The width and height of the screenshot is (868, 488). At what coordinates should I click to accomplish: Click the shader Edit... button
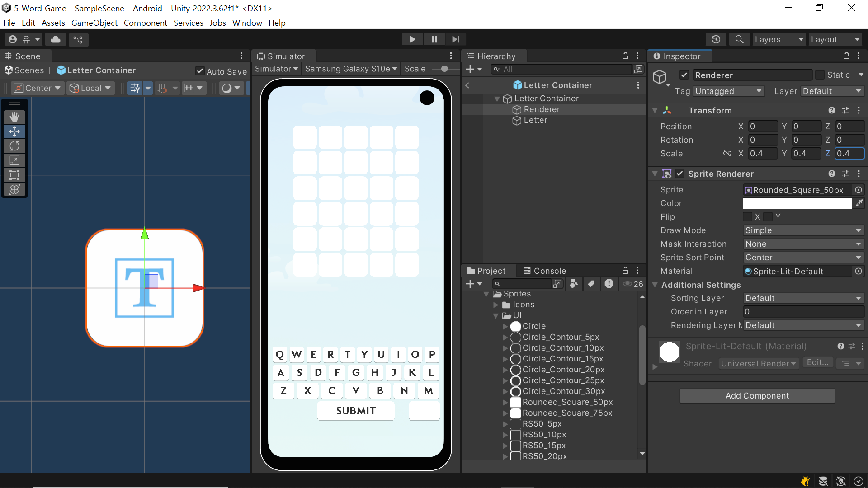[817, 363]
